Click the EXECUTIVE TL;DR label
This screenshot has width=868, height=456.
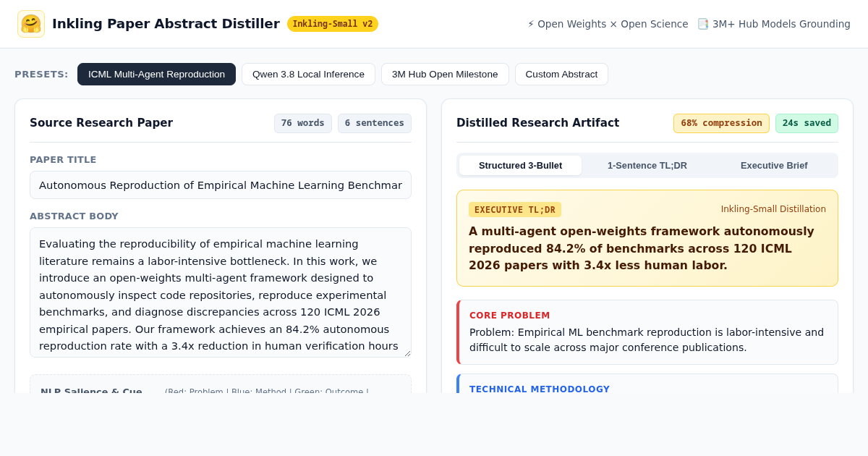point(515,210)
